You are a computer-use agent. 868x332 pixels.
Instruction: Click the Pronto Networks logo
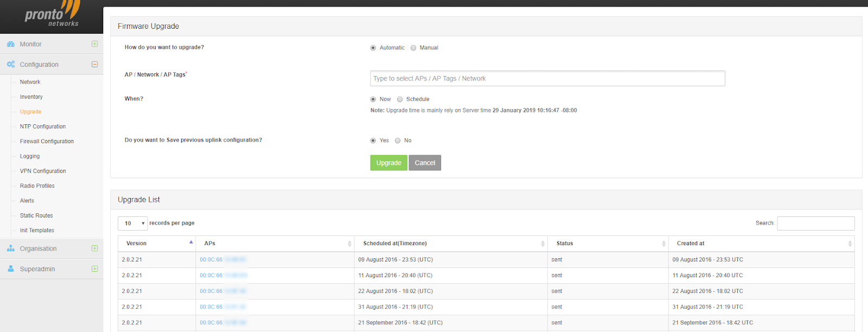pos(53,14)
